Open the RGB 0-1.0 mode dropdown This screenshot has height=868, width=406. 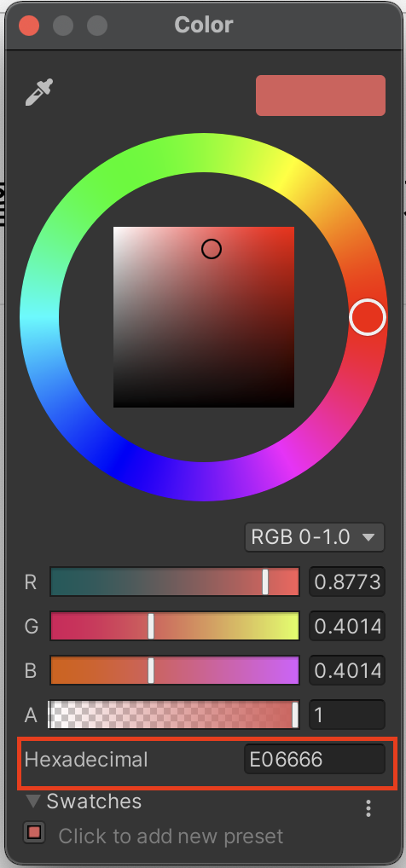(315, 537)
